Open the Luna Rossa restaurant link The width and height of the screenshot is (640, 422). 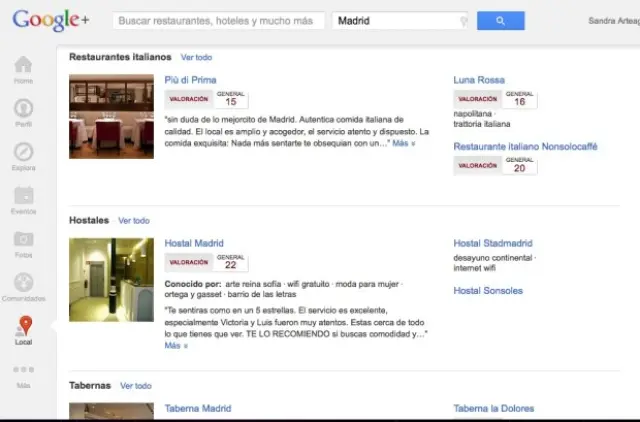pos(479,80)
